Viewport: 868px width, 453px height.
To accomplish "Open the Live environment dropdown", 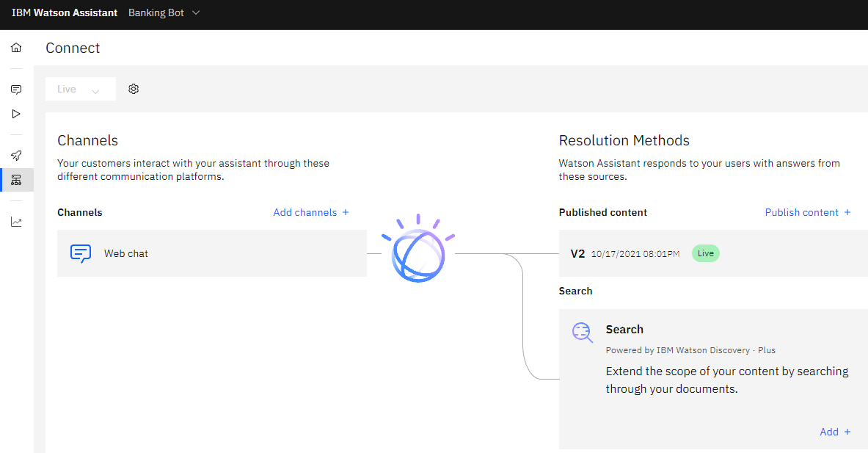I will pyautogui.click(x=80, y=88).
